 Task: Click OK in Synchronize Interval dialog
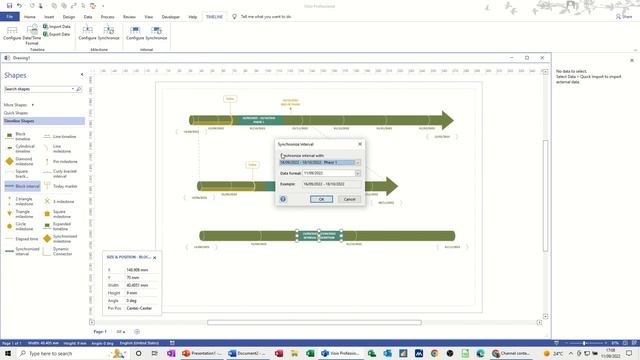[x=321, y=199]
